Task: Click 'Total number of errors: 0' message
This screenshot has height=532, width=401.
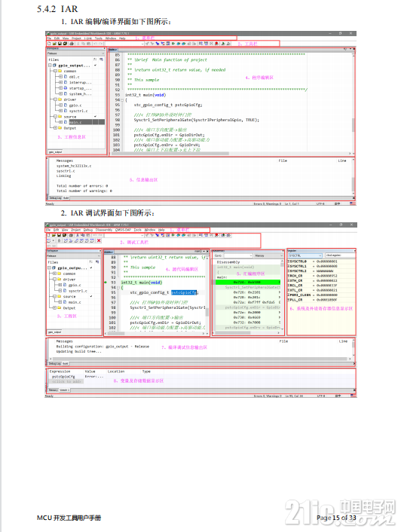Action: [82, 186]
